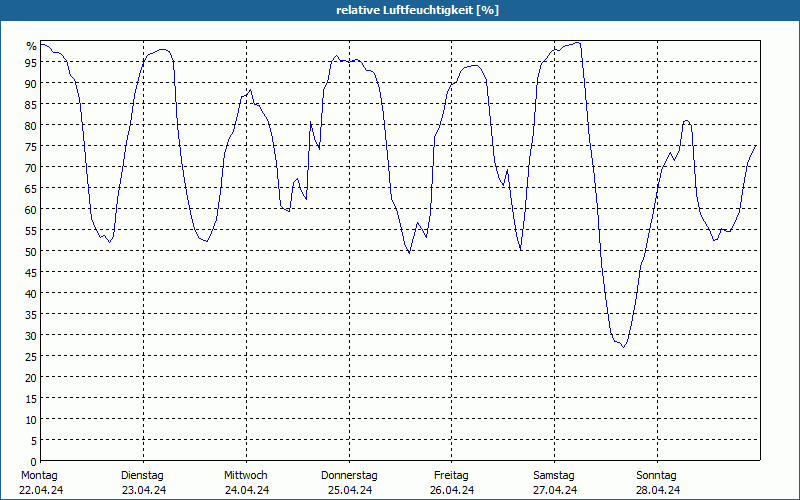Click the '24.04.24' date label
This screenshot has height=500, width=800.
click(x=247, y=490)
